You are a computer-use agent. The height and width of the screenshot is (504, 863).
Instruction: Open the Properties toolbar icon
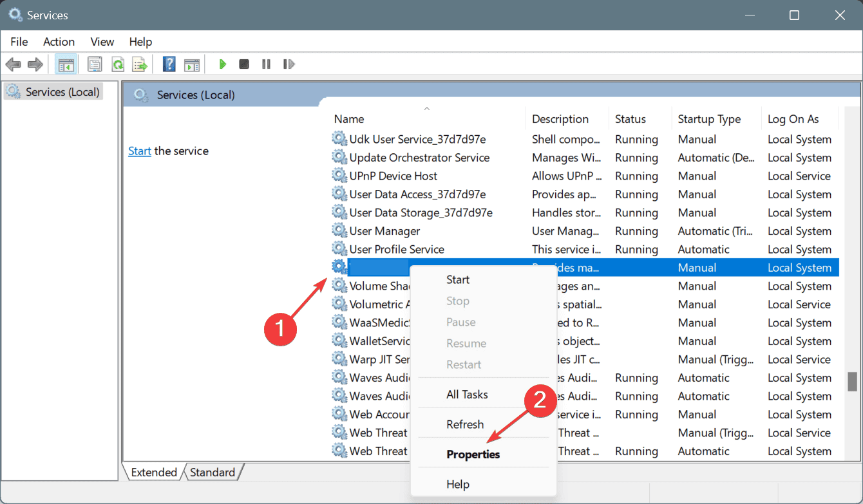[95, 64]
